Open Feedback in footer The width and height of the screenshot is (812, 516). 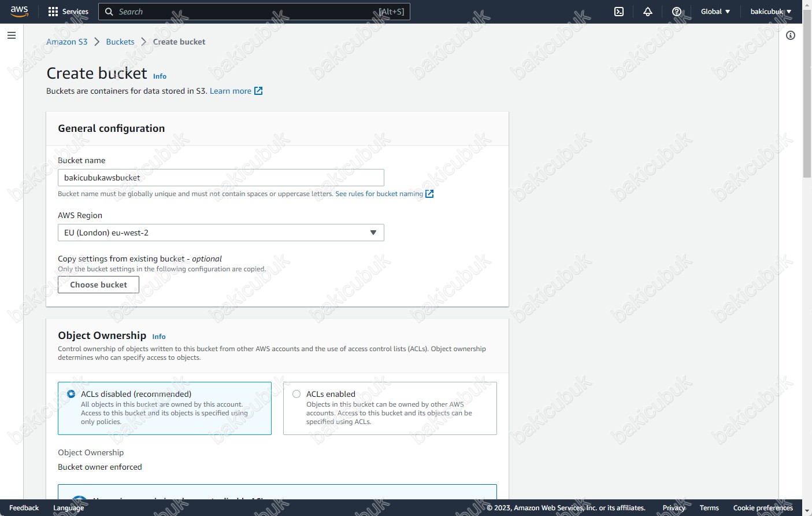pos(24,508)
